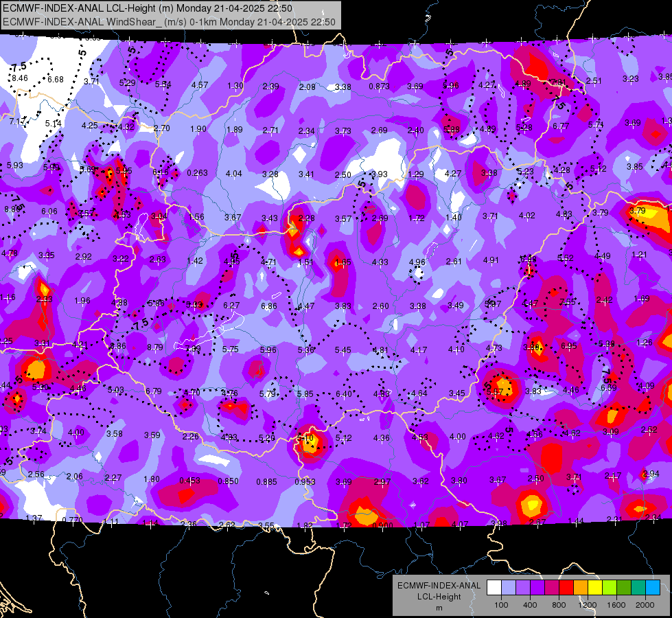
Task: Click the wind shear value 0.885
Action: point(266,481)
